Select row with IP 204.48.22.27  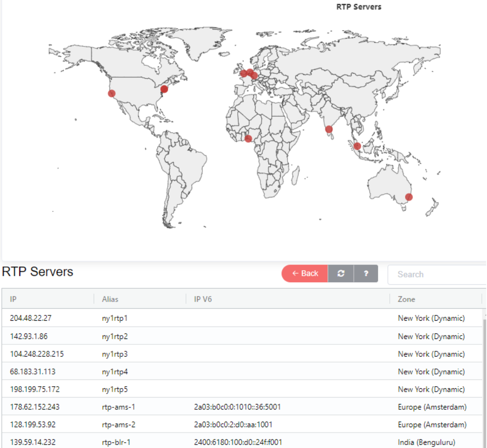click(31, 318)
